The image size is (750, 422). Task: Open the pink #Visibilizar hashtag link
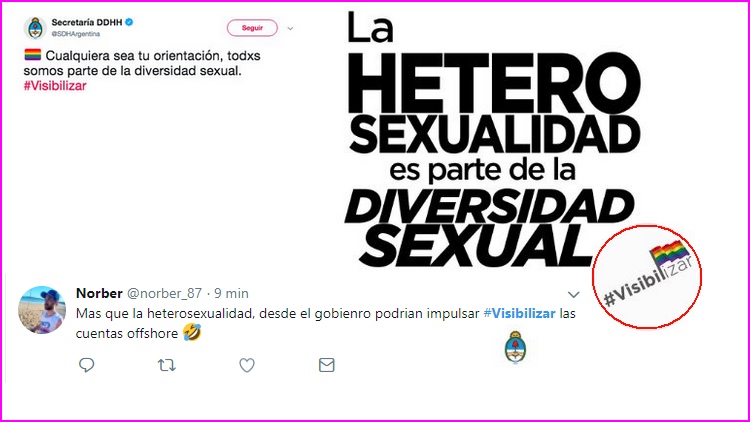pos(55,86)
